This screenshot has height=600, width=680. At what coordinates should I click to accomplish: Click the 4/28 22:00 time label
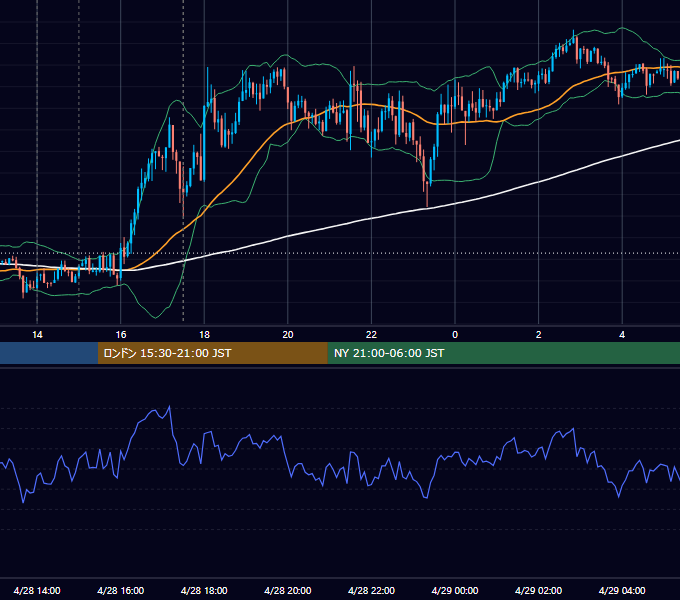pyautogui.click(x=371, y=590)
